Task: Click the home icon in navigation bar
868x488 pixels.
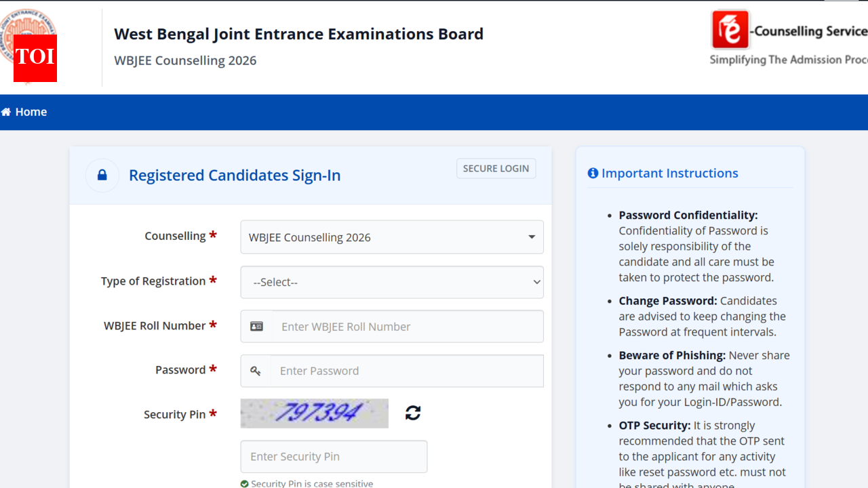Action: 5,112
